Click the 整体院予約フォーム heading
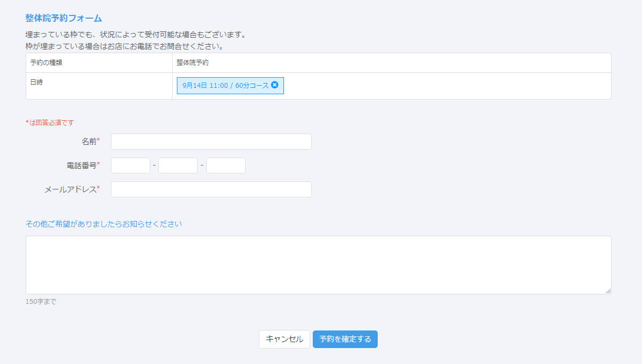Screen dimensions: 642x364 [x=63, y=18]
